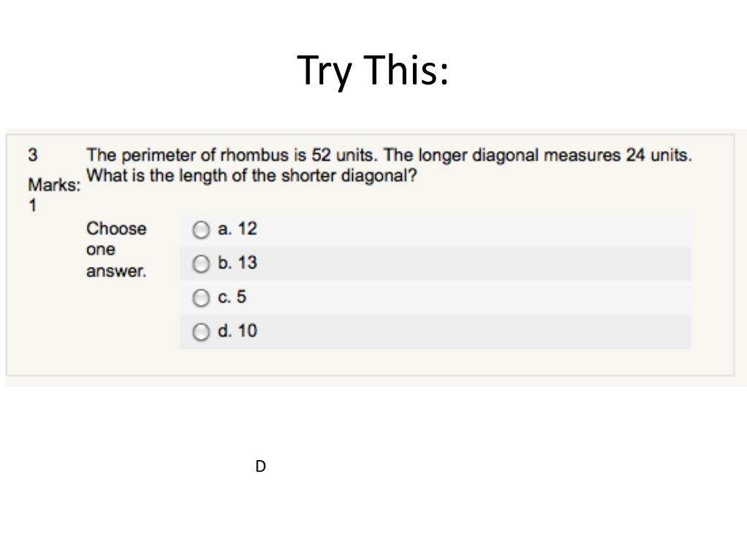This screenshot has height=560, width=747.
Task: Pick the radio button for option c
Action: pos(201,298)
